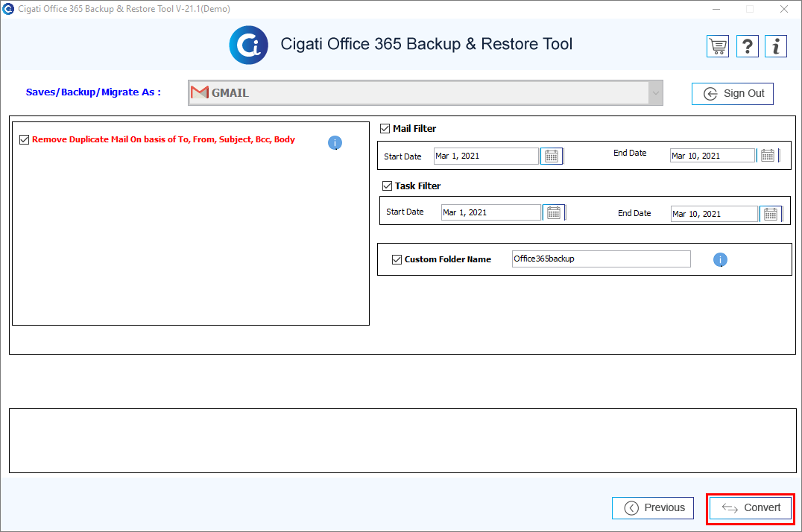This screenshot has width=802, height=532.
Task: Click the Sign Out button
Action: click(733, 94)
